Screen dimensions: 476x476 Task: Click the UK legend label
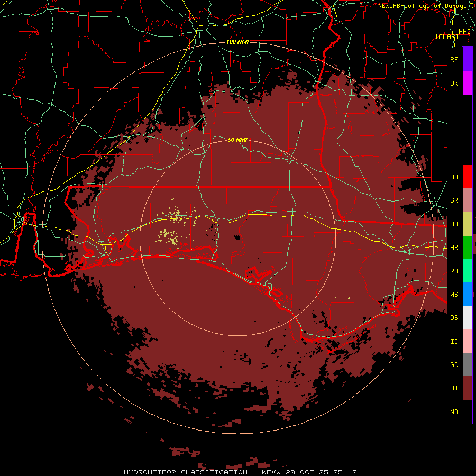point(454,83)
